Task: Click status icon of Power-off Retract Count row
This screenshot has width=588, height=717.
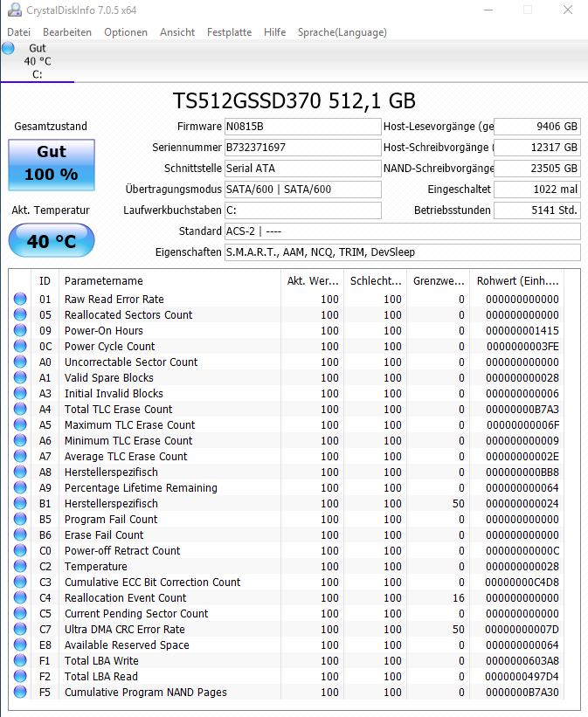Action: (20, 550)
